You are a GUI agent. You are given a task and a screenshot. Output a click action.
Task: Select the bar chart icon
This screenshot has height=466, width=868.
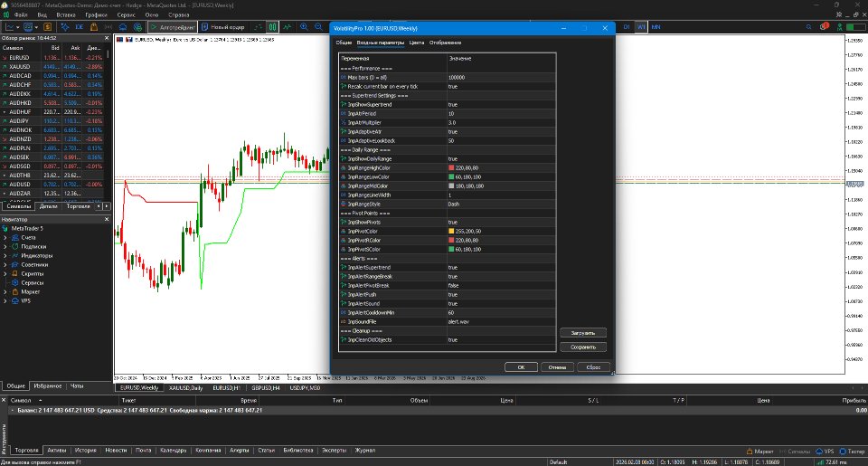click(x=259, y=26)
